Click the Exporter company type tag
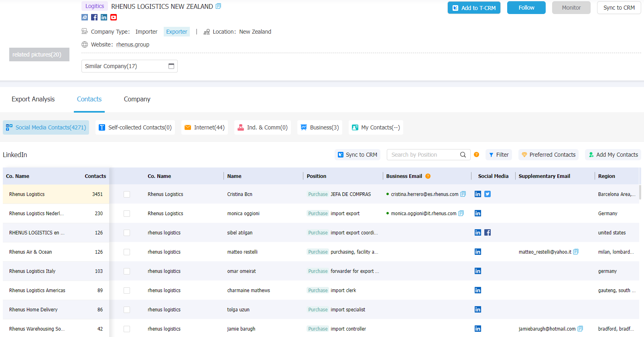644x337 pixels. tap(177, 32)
